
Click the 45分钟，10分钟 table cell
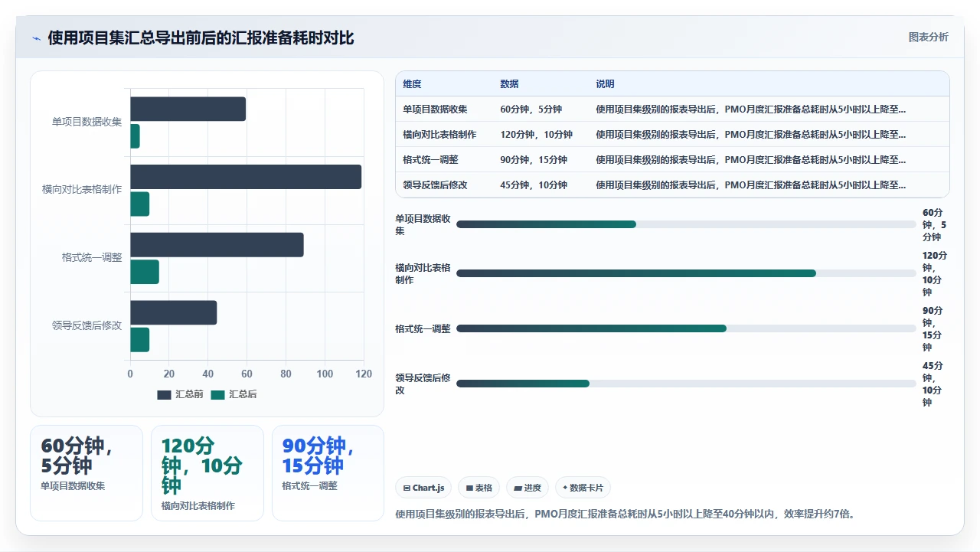pos(534,185)
